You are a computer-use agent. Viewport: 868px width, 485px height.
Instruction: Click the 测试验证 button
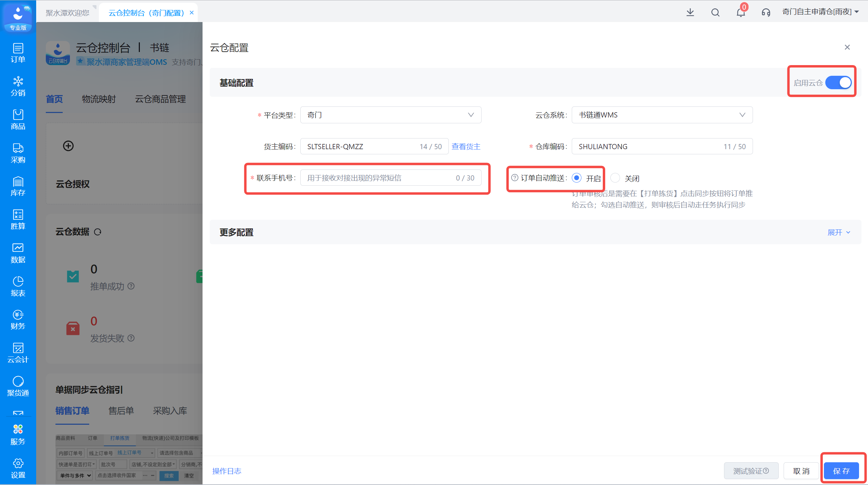tap(751, 471)
